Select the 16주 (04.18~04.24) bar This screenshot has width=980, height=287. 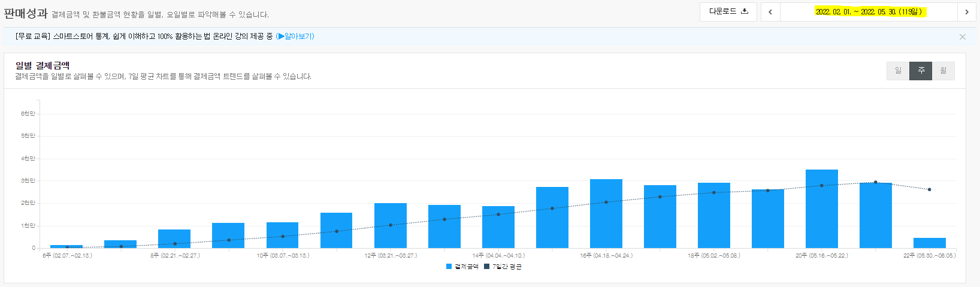coord(606,215)
